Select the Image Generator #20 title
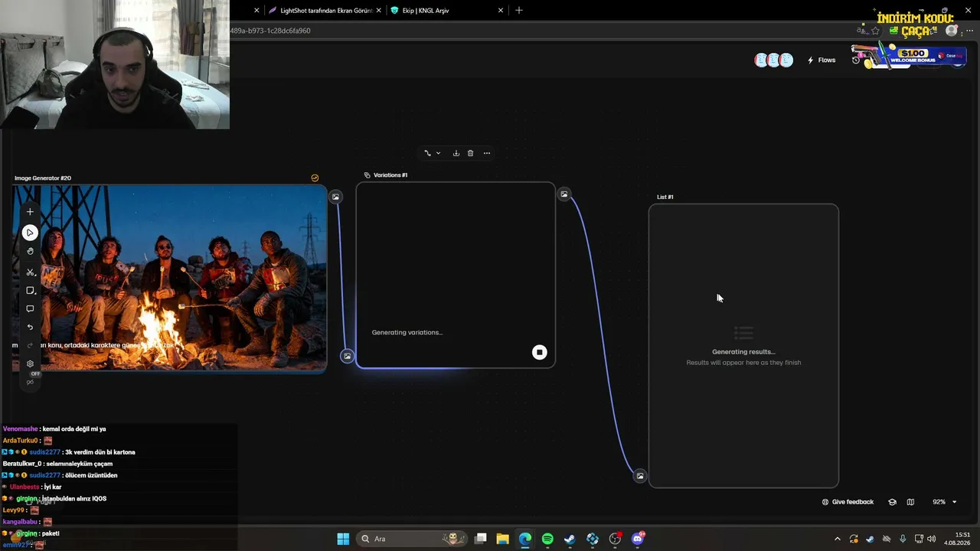This screenshot has height=551, width=980. coord(43,178)
